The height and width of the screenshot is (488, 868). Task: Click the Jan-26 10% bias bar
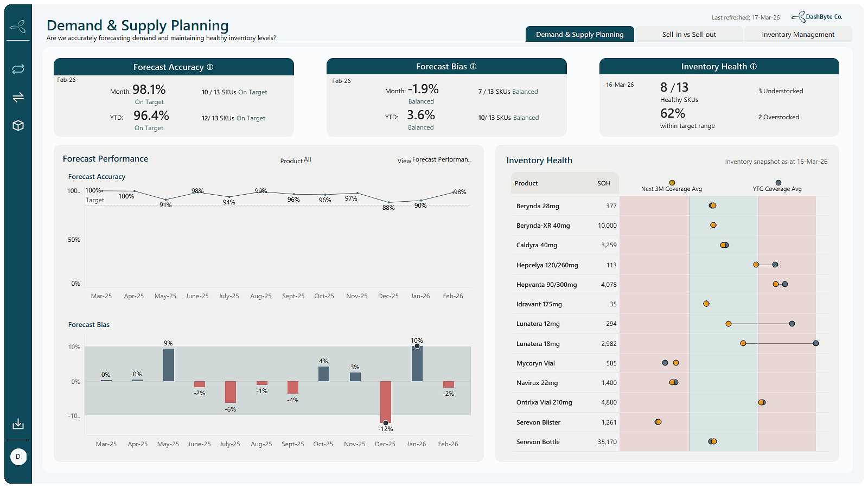(x=417, y=363)
